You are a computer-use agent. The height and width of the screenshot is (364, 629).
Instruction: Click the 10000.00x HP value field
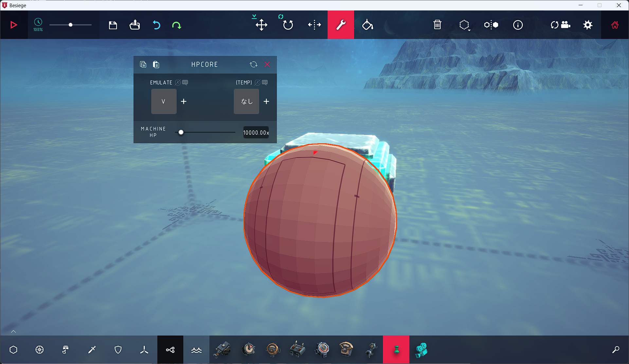256,132
